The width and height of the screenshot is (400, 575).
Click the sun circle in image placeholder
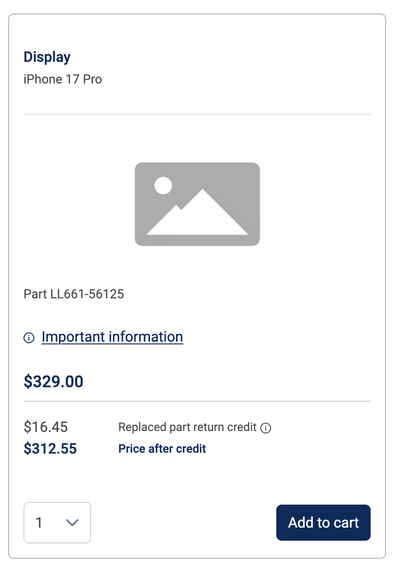(163, 186)
